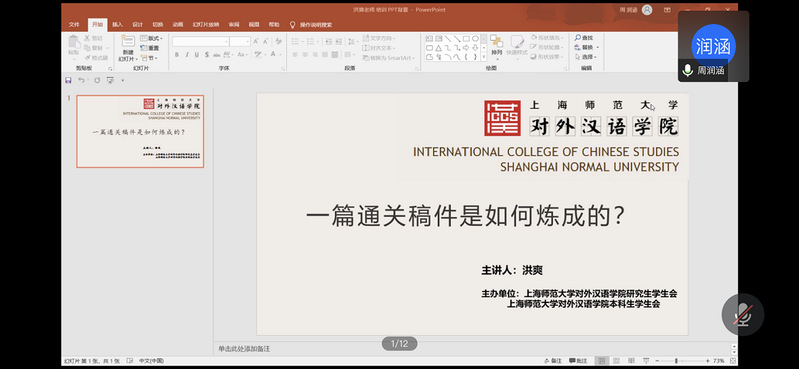Toggle Bold formatting button
Image resolution: width=799 pixels, height=369 pixels.
[177, 55]
